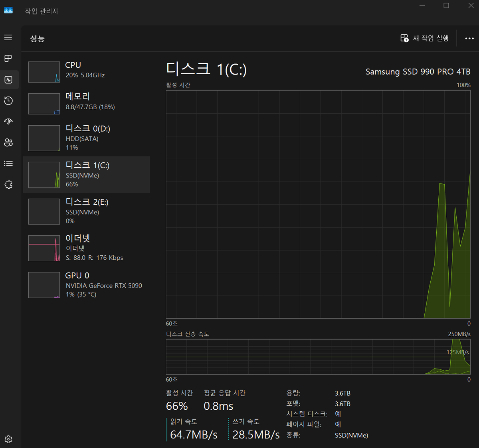Viewport: 479px width, 448px height.
Task: Select the 디스크 1(C:) NVMe entry
Action: coord(87,175)
